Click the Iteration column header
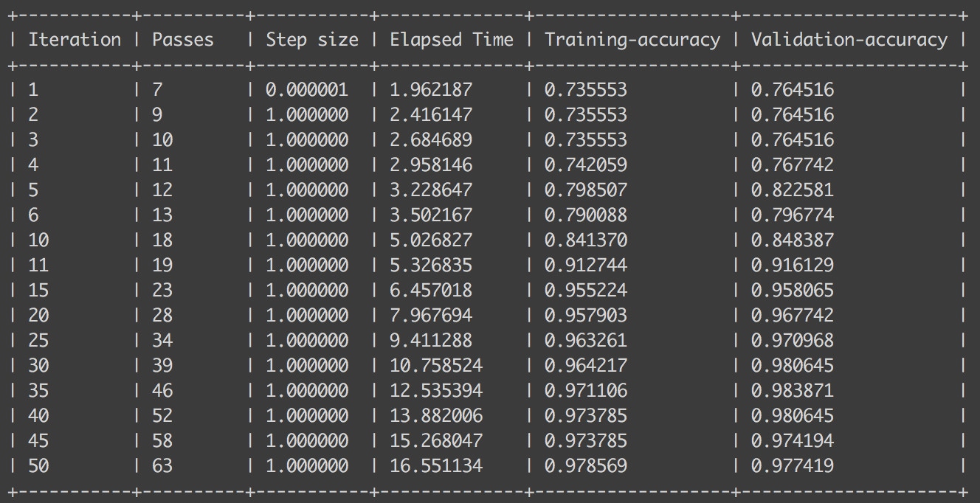 pos(75,40)
